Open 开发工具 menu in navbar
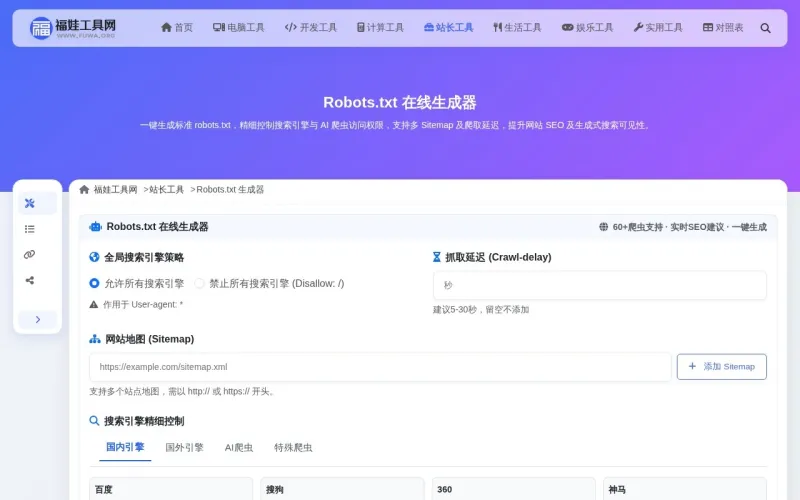The width and height of the screenshot is (800, 500). click(x=311, y=28)
